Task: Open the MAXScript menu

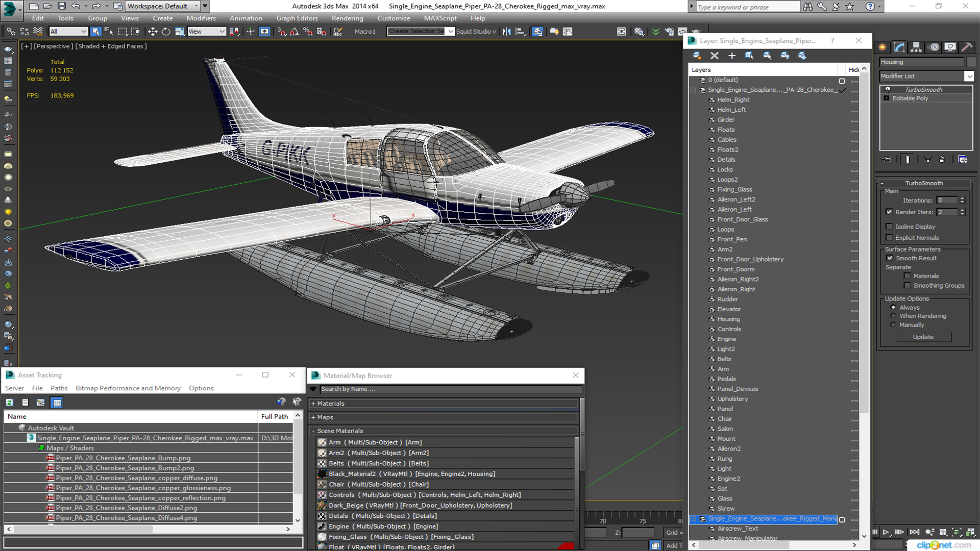Action: (440, 18)
